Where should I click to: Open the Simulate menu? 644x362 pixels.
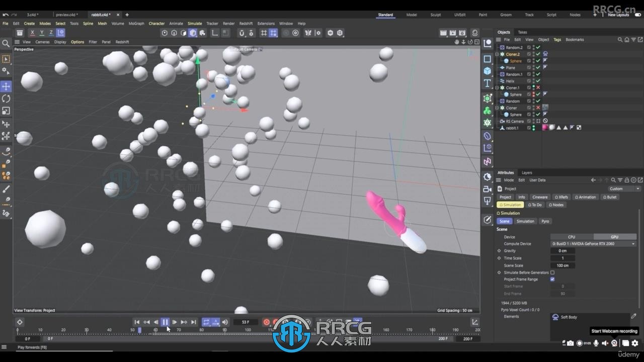[x=195, y=23]
